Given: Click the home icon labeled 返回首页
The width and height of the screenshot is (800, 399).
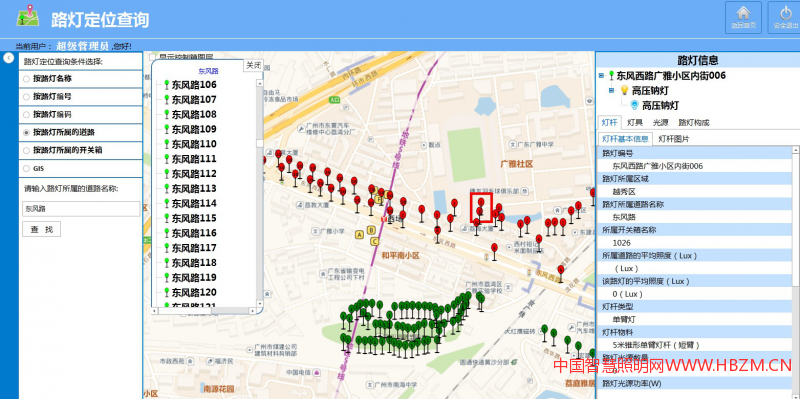Looking at the screenshot, I should pos(743,13).
